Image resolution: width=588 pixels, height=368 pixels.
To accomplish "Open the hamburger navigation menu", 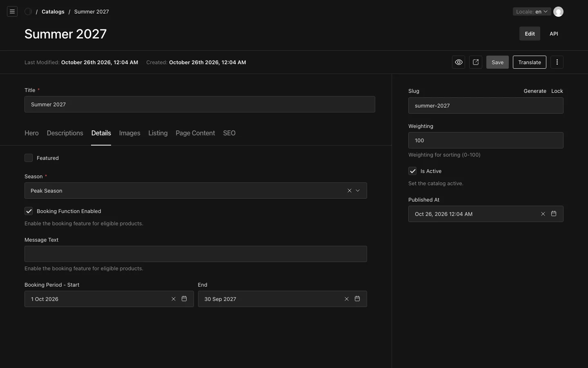I will click(12, 11).
